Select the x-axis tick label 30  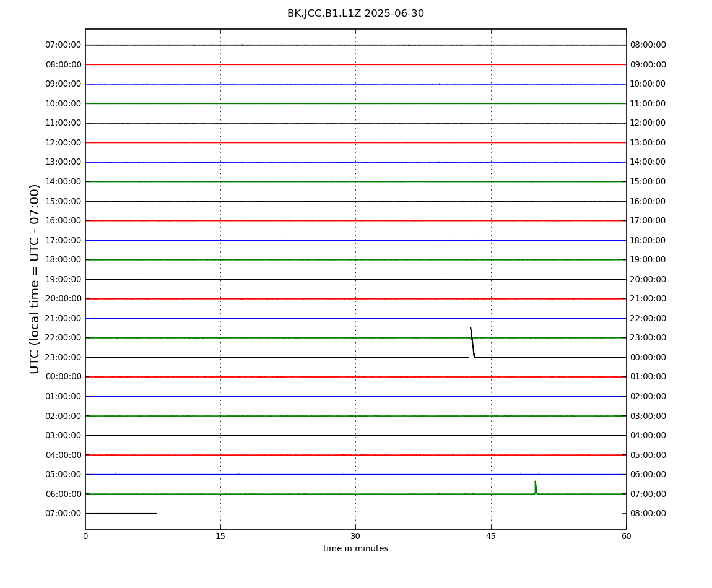click(x=355, y=536)
